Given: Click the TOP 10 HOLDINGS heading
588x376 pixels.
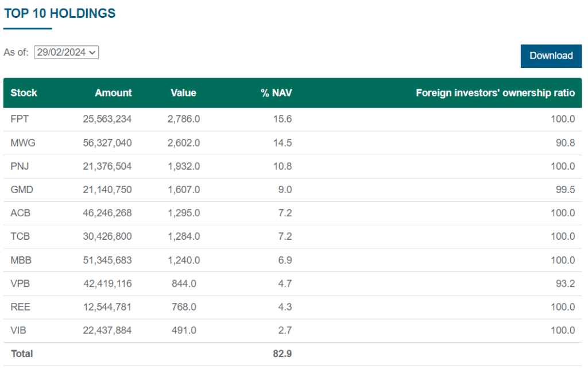Looking at the screenshot, I should (x=60, y=14).
